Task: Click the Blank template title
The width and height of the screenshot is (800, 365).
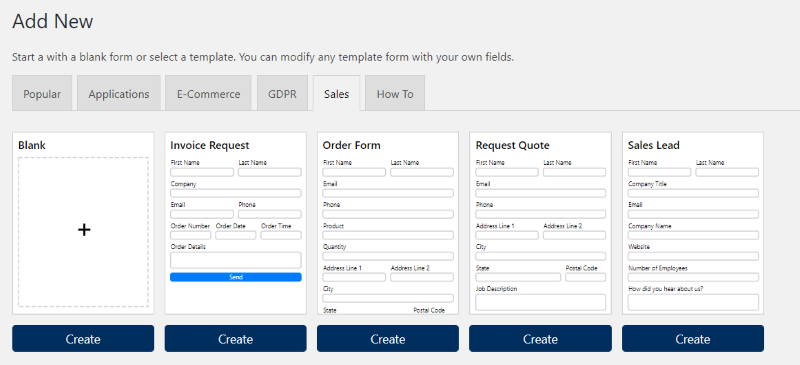Action: pyautogui.click(x=32, y=145)
